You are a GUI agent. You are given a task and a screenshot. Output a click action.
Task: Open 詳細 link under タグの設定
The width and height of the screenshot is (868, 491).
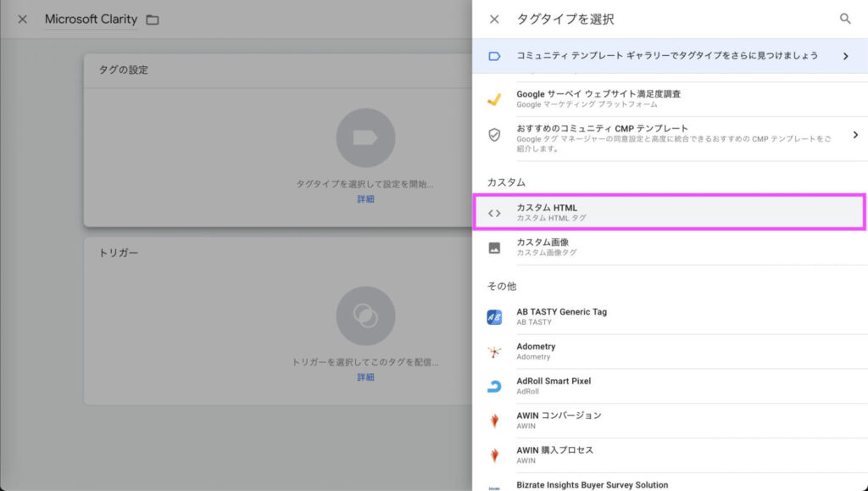(x=365, y=199)
